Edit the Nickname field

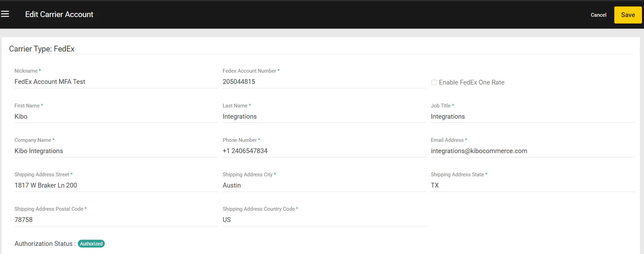point(116,82)
